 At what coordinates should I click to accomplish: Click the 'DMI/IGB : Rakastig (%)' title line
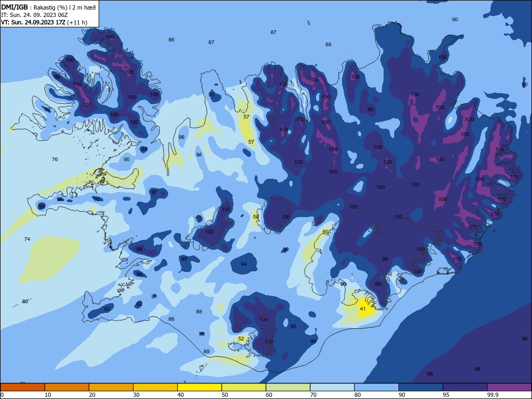click(48, 7)
